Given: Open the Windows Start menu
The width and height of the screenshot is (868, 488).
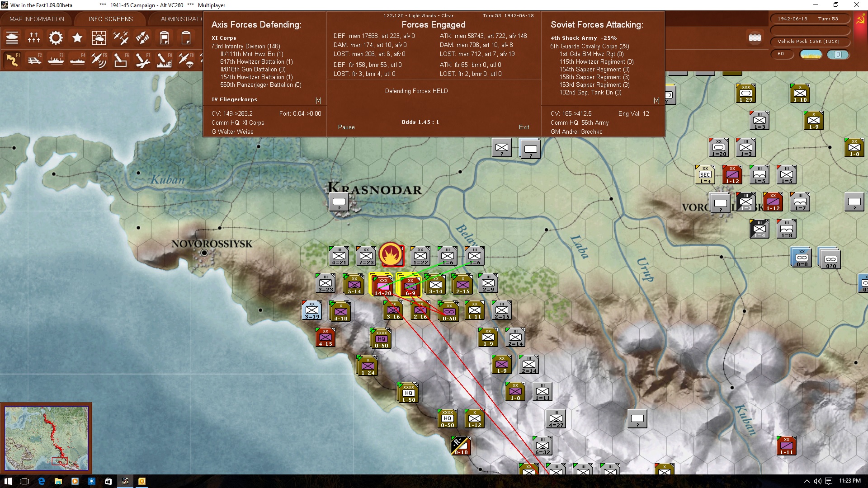Looking at the screenshot, I should 8,481.
